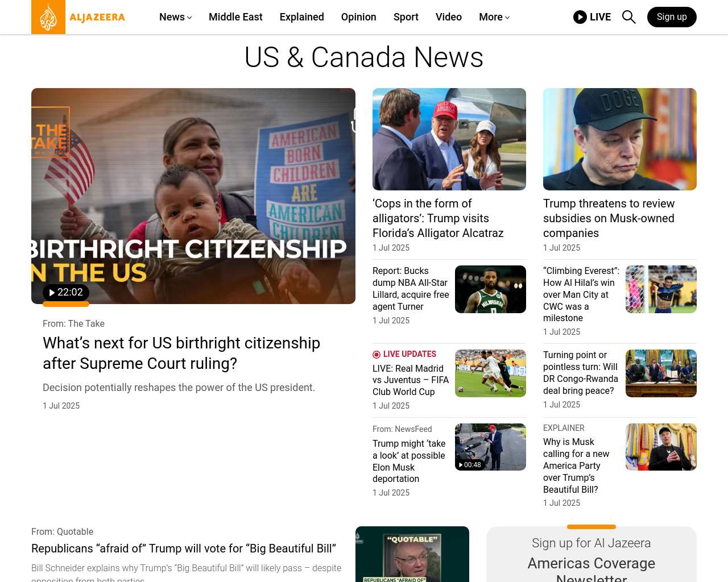Open the Al Hilal CWC thumbnail
The height and width of the screenshot is (582, 728).
[x=661, y=289]
